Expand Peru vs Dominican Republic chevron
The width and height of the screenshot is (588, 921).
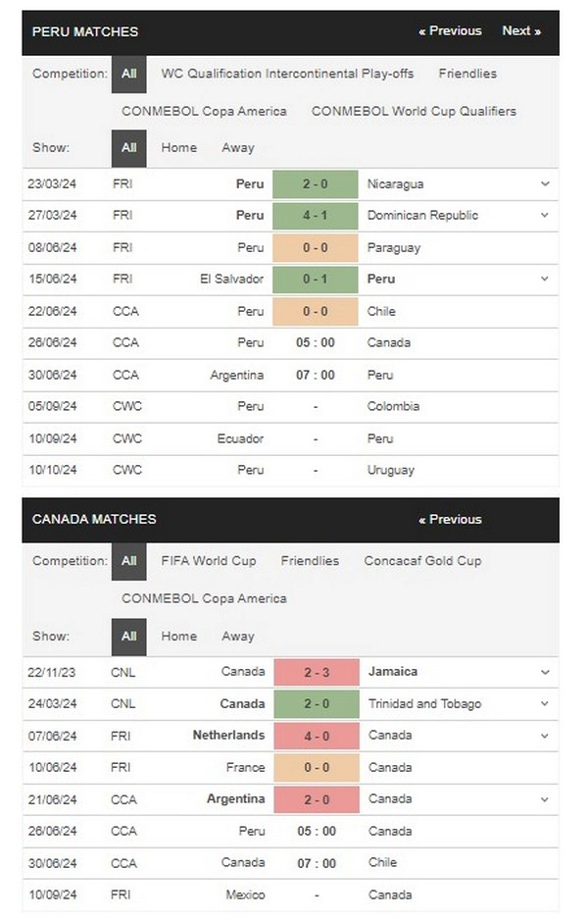click(x=545, y=215)
